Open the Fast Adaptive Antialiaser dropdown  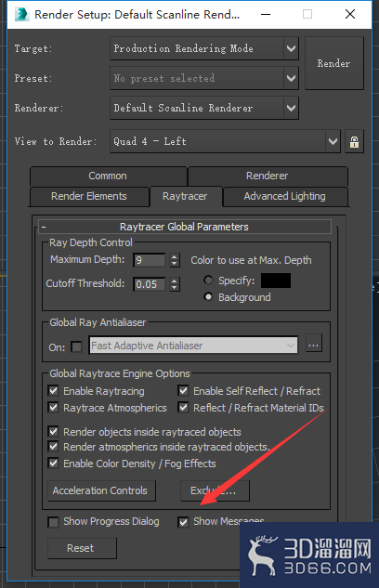pos(193,346)
